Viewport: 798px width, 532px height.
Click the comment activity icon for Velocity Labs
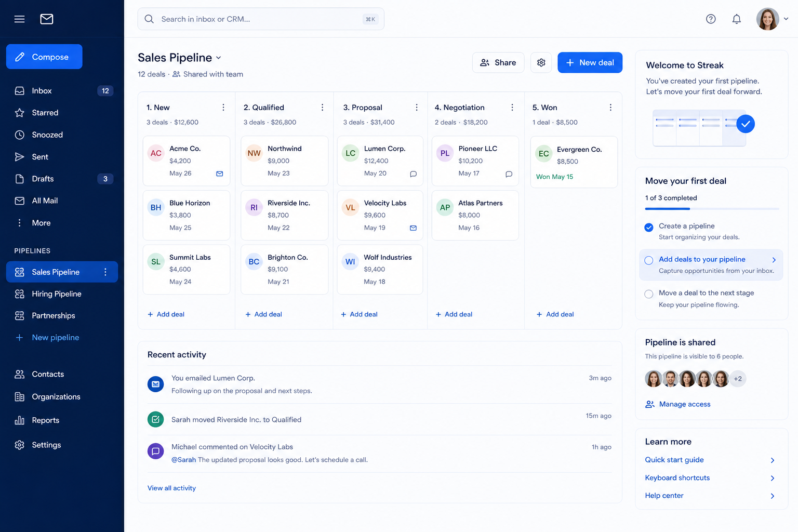point(156,451)
